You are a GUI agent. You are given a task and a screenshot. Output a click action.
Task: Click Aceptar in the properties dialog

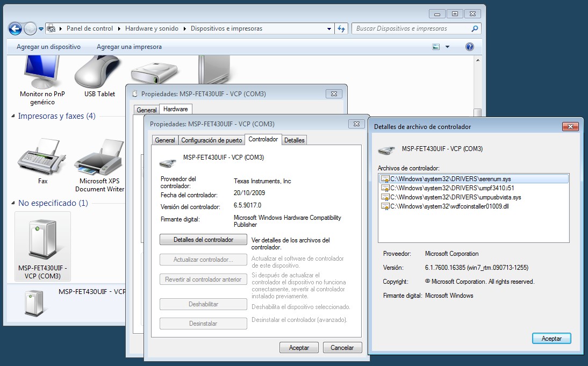coord(299,348)
